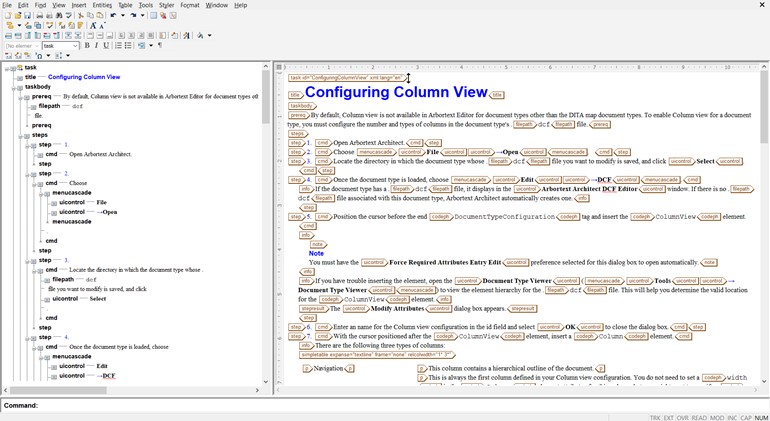Open the Redo history dropdown arrow
The width and height of the screenshot is (770, 421).
142,16
